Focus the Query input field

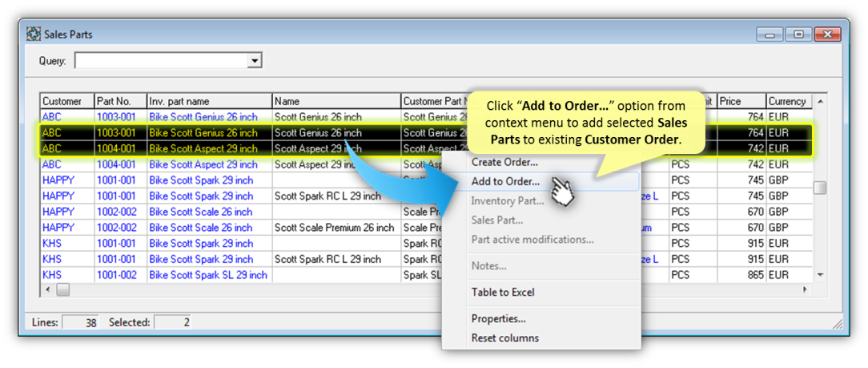tap(161, 61)
